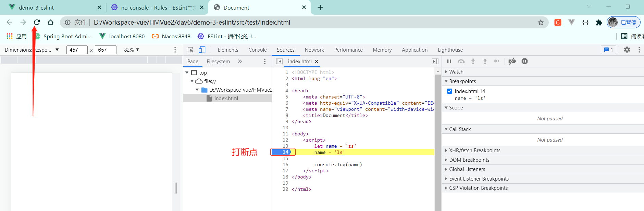Toggle the device toolbar icon
Viewport: 644px width, 211px height.
tap(202, 50)
